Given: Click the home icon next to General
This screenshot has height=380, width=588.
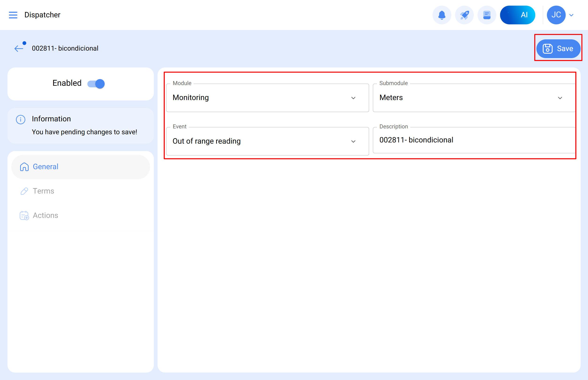Looking at the screenshot, I should click(24, 167).
